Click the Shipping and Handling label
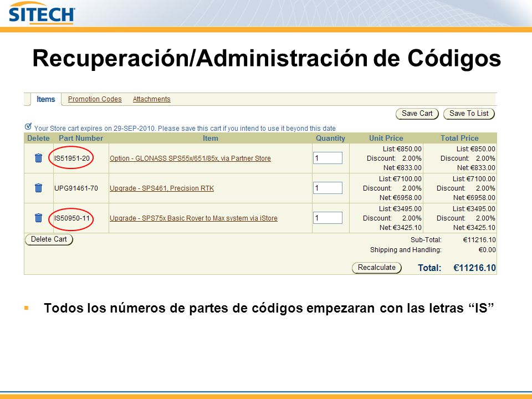The height and width of the screenshot is (399, 532). [406, 250]
